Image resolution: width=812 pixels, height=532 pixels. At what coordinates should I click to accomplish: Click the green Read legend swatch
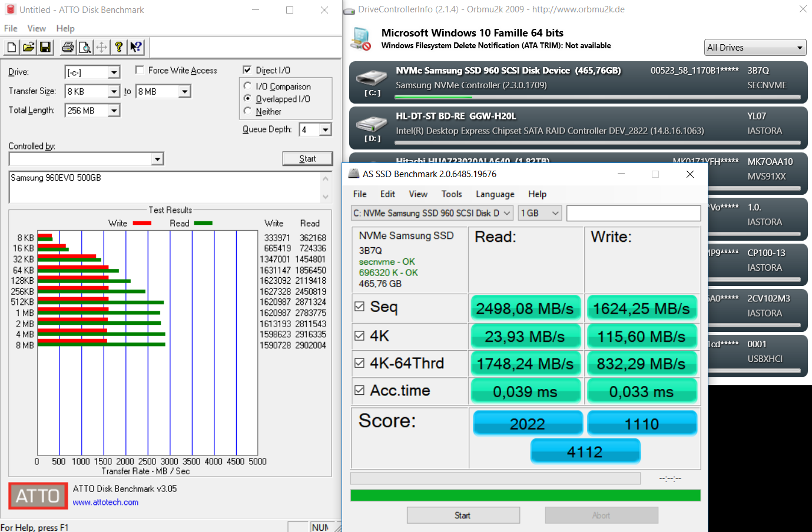(203, 223)
